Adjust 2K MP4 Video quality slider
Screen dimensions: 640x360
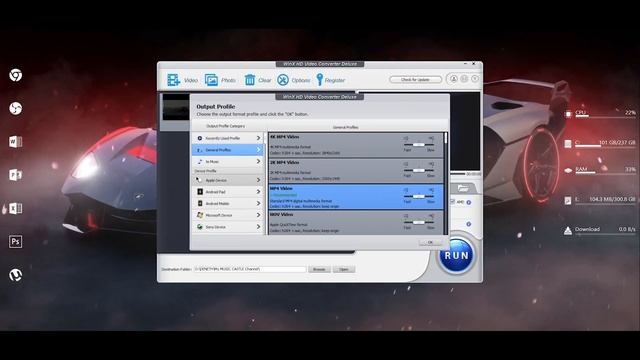tap(418, 170)
